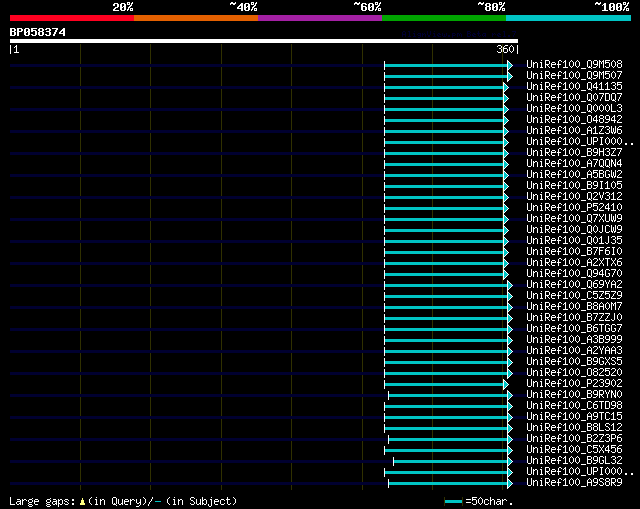
Task: Select the UniRef100_B8A0M7 label
Action: click(574, 307)
